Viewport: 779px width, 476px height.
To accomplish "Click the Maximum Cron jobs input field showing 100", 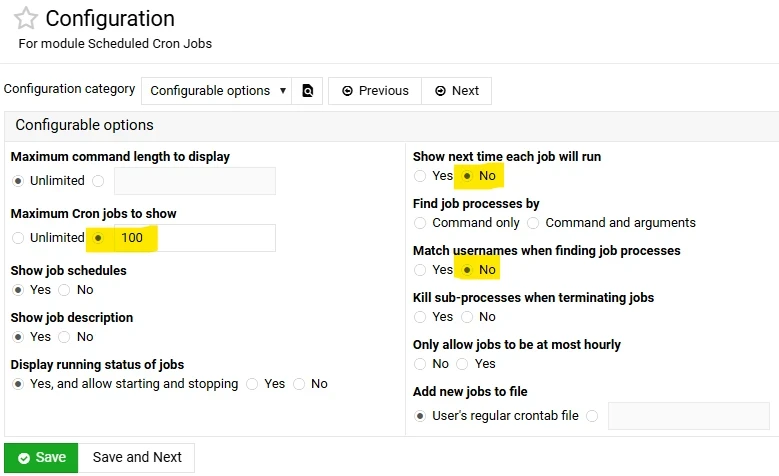I will (x=194, y=238).
